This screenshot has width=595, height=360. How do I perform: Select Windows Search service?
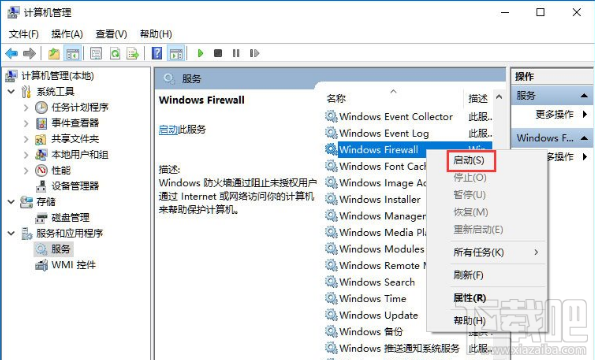point(377,282)
